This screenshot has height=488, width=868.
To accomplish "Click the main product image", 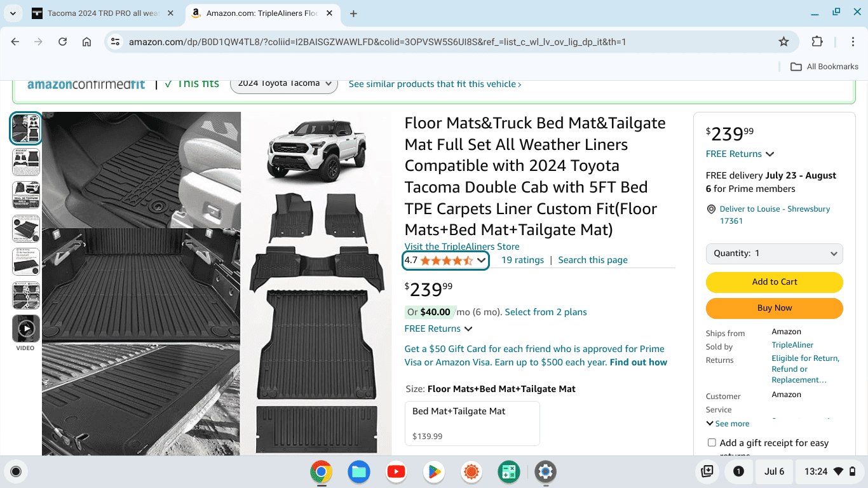I will tap(217, 283).
